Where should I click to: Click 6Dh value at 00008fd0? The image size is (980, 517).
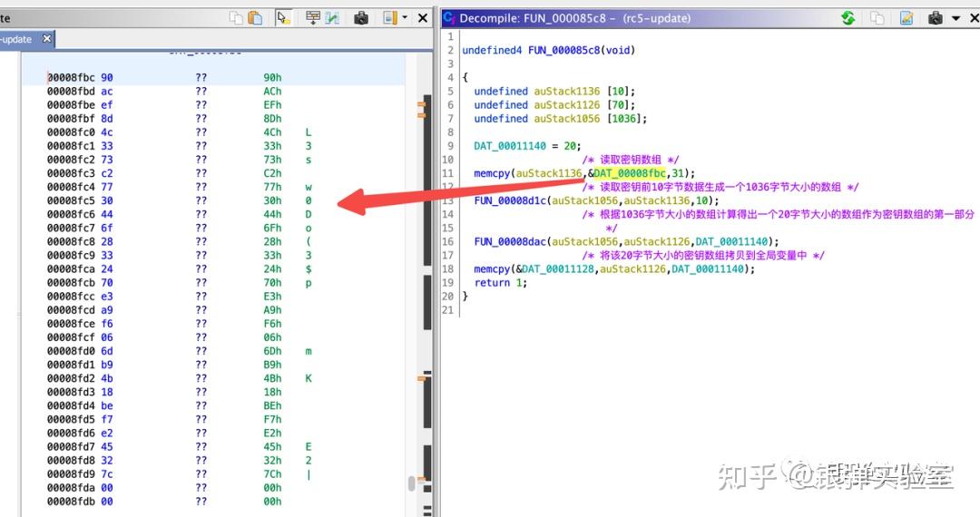272,351
